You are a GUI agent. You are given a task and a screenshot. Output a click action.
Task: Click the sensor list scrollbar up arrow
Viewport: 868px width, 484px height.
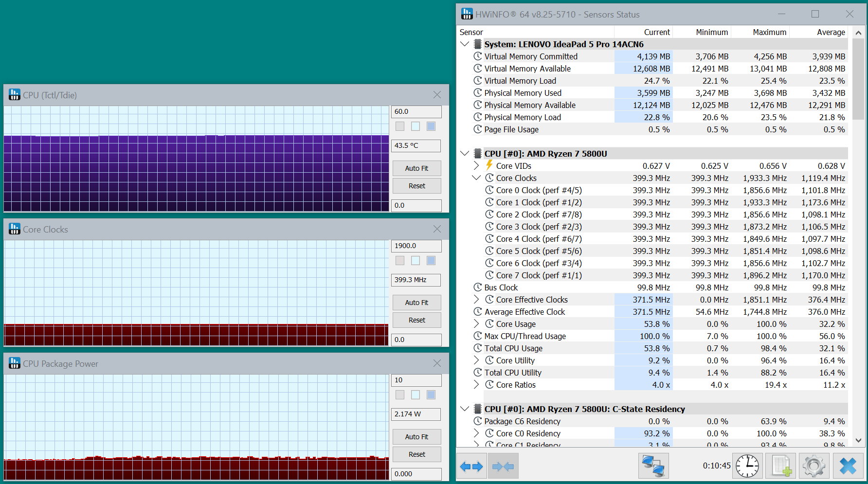point(858,33)
